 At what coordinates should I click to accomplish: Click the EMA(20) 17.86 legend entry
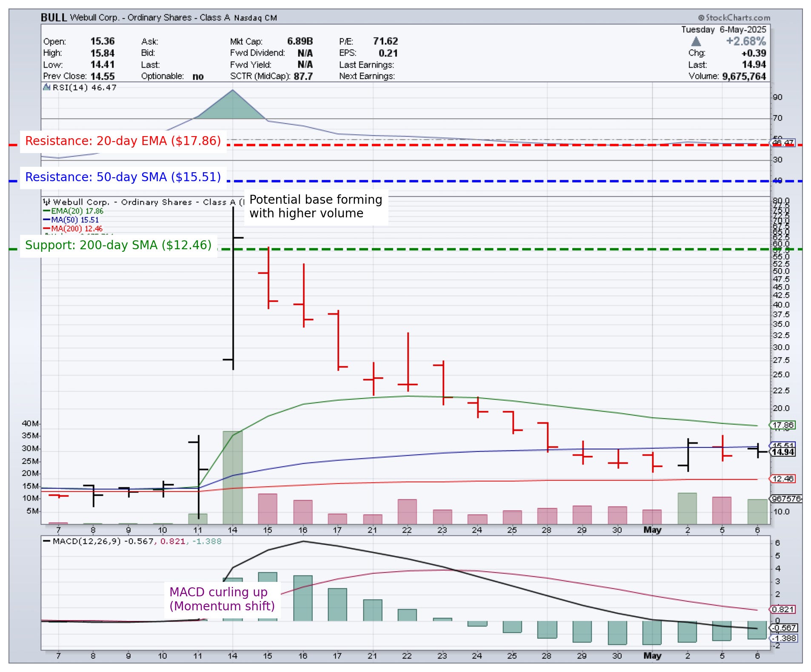[73, 211]
